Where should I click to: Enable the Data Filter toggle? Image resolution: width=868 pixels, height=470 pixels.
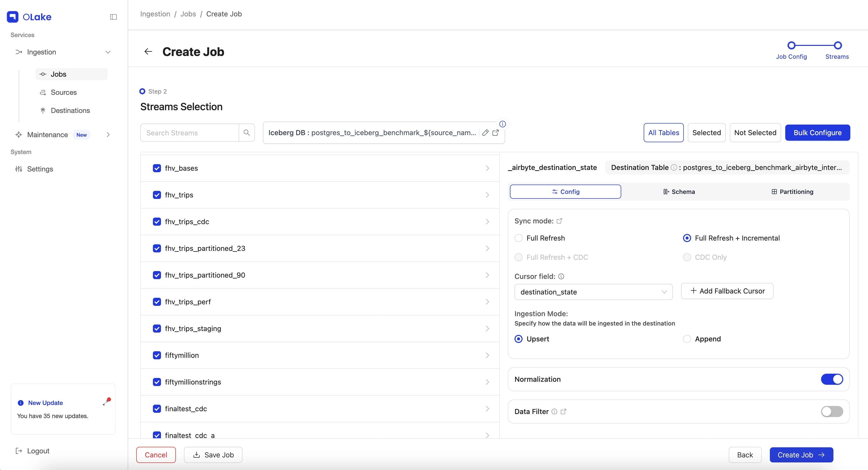pyautogui.click(x=832, y=412)
